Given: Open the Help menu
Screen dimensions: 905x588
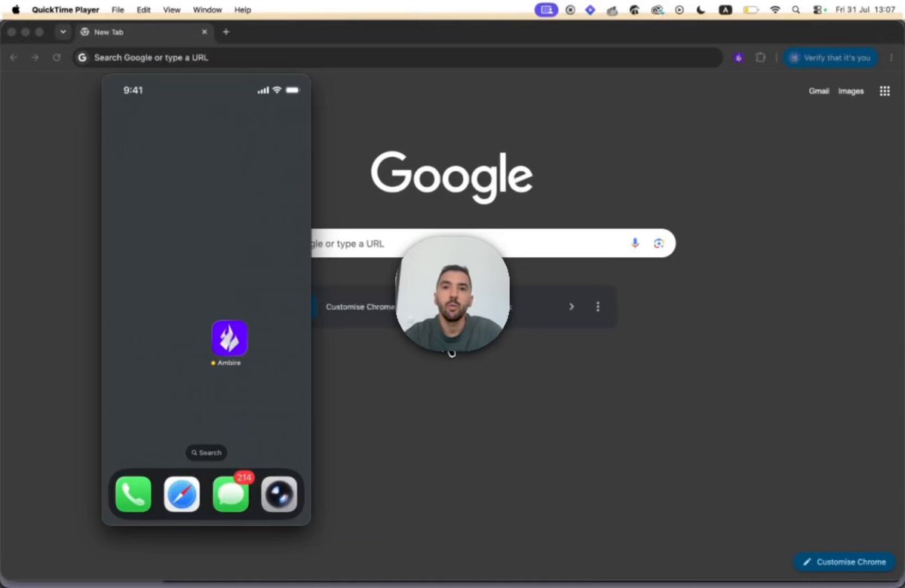Looking at the screenshot, I should 243,10.
